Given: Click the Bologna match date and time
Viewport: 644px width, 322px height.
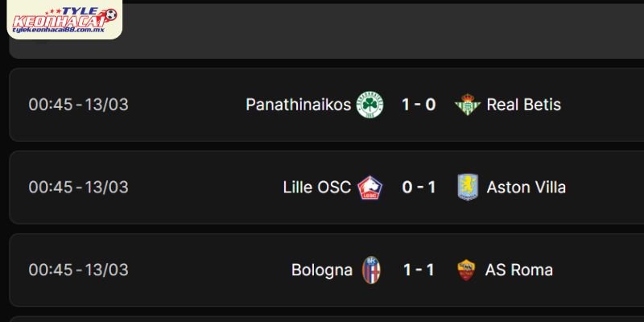Looking at the screenshot, I should pyautogui.click(x=79, y=270).
